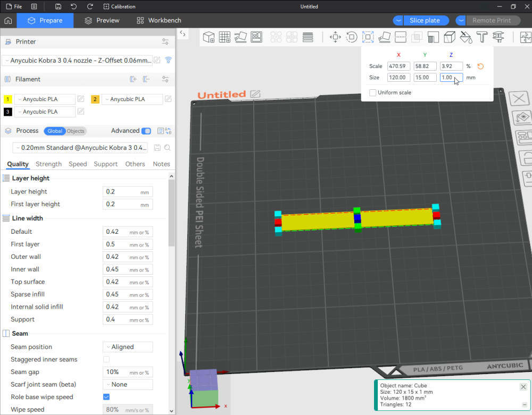Image resolution: width=532 pixels, height=415 pixels.
Task: Click the Save project icon
Action: 58,6
